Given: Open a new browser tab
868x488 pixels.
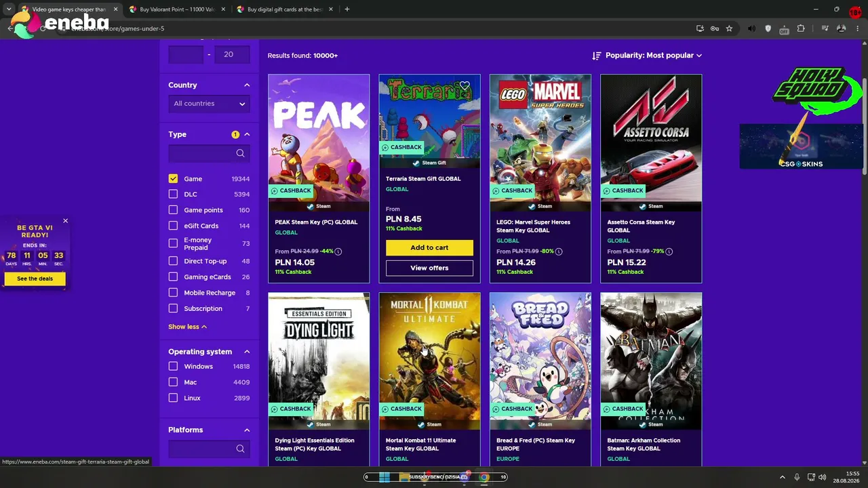Looking at the screenshot, I should [x=347, y=9].
